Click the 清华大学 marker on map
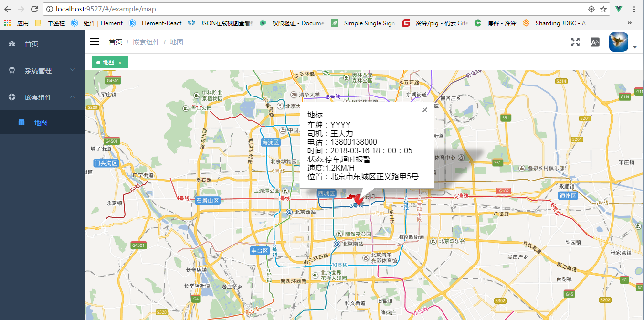 tap(294, 95)
